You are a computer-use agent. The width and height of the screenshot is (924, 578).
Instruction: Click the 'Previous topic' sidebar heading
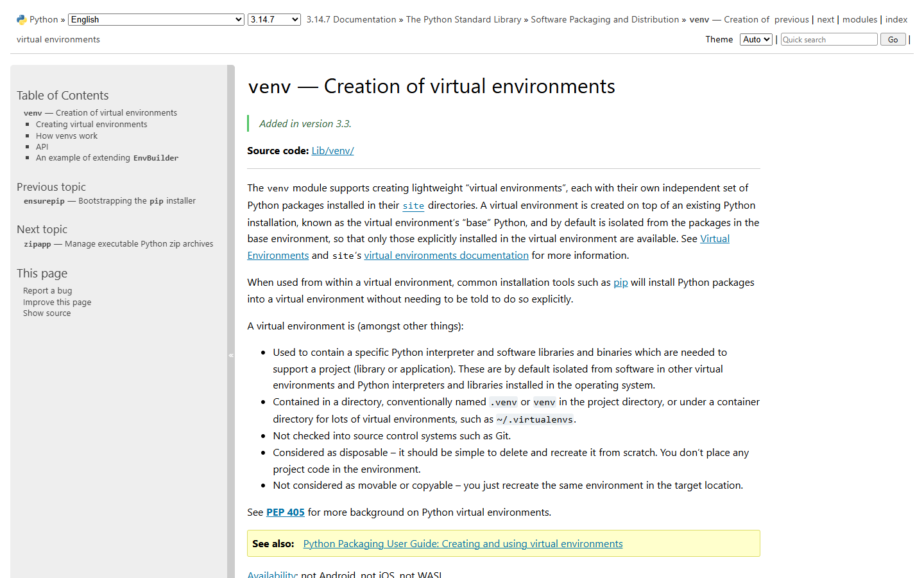(x=51, y=187)
